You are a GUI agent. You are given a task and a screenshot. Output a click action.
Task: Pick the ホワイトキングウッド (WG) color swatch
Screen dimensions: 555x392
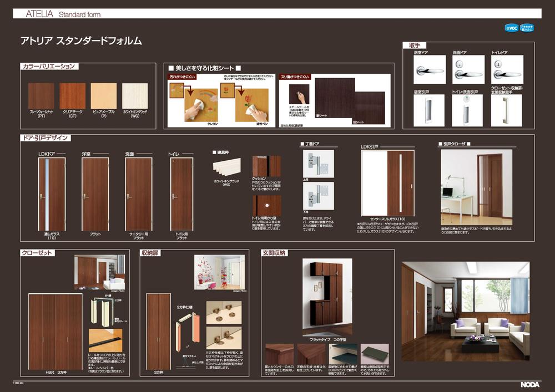coord(135,96)
